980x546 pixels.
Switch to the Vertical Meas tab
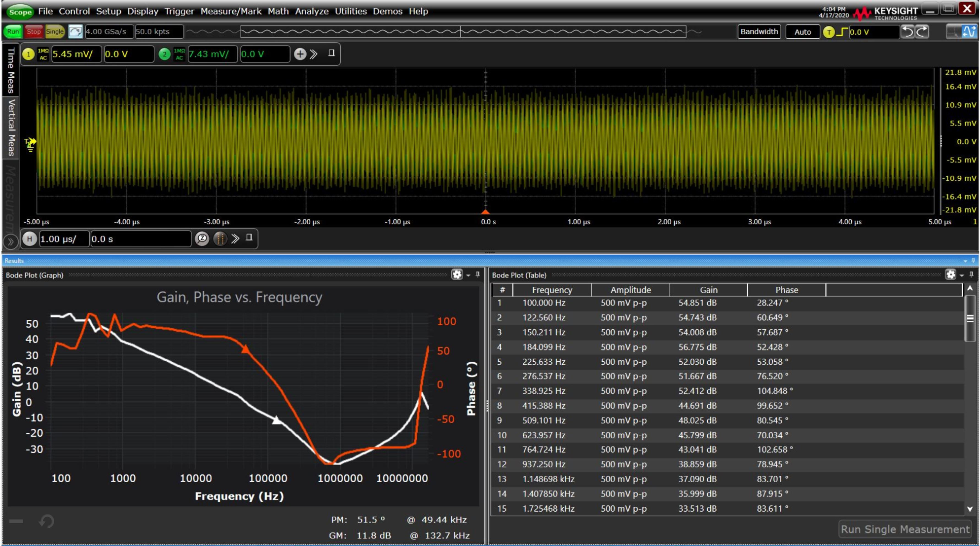(11, 128)
